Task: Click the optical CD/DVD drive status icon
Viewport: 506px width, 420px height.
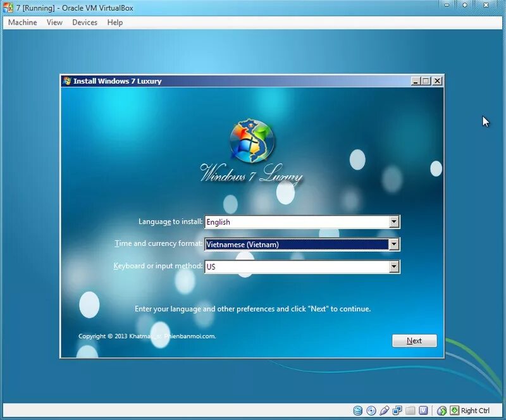Action: 371,411
